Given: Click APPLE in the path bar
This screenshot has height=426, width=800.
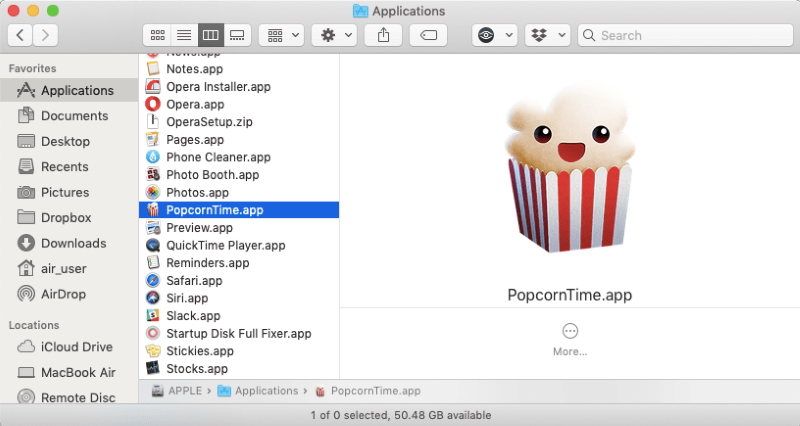Looking at the screenshot, I should coord(177,391).
